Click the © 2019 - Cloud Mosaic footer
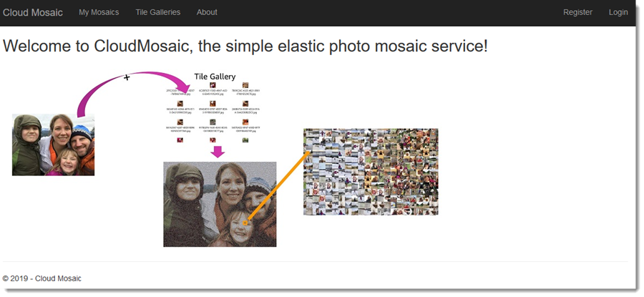 pos(42,278)
